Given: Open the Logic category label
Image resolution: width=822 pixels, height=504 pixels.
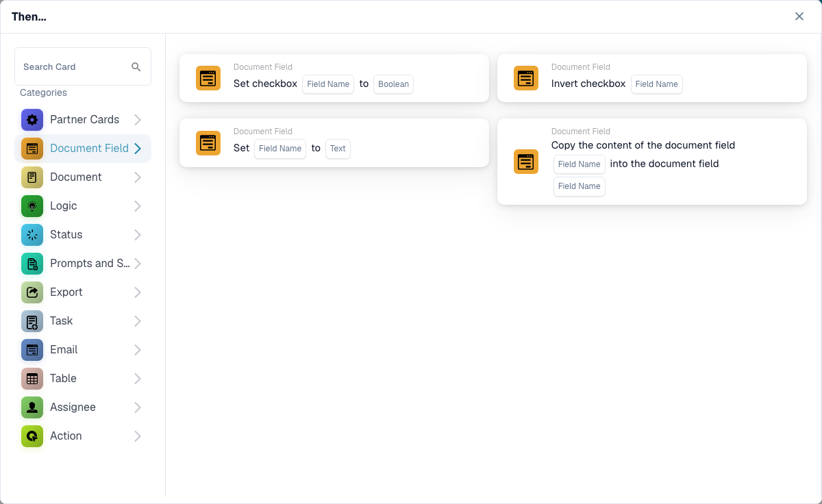Looking at the screenshot, I should tap(63, 206).
